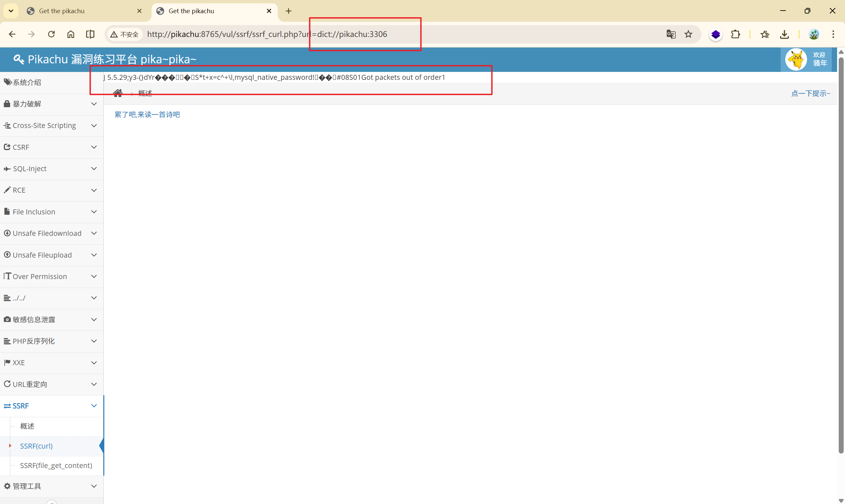
Task: Open the 累了吧,来读一首诗吧 link
Action: click(x=147, y=114)
